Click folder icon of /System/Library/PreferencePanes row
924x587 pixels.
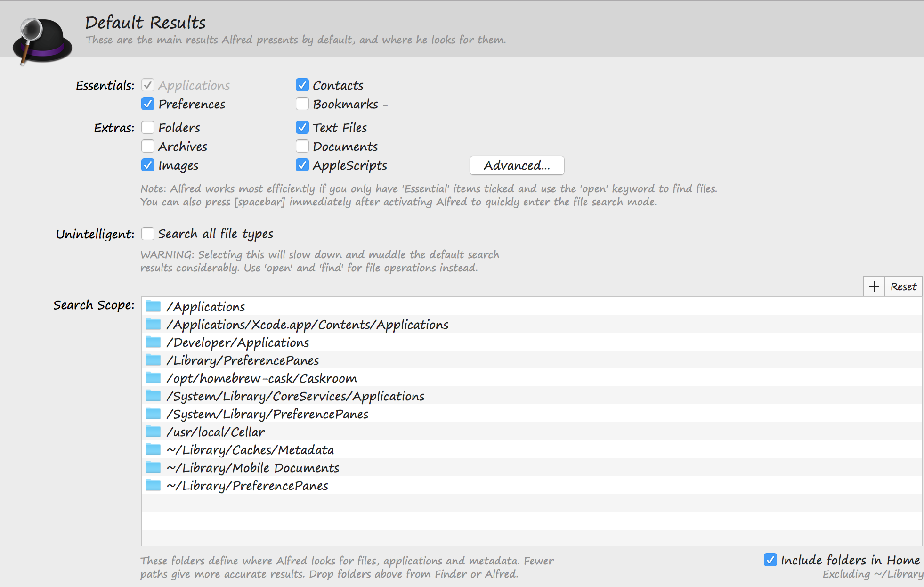coord(153,414)
